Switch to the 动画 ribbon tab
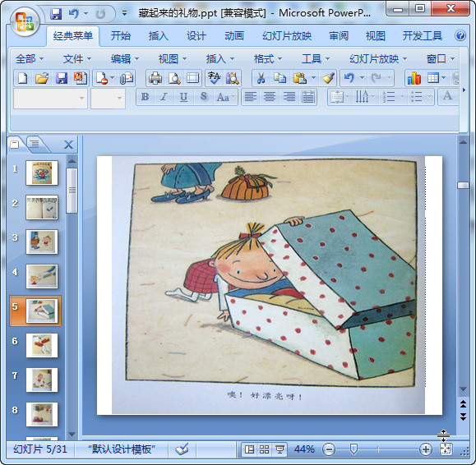This screenshot has width=476, height=465. tap(234, 36)
